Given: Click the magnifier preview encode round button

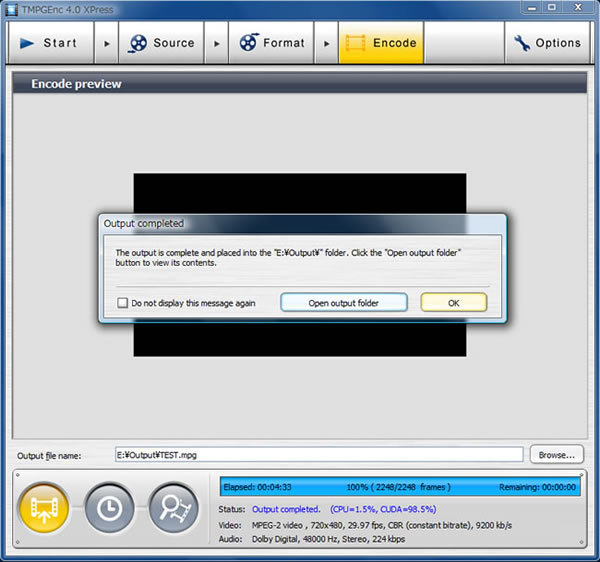Looking at the screenshot, I should 174,508.
